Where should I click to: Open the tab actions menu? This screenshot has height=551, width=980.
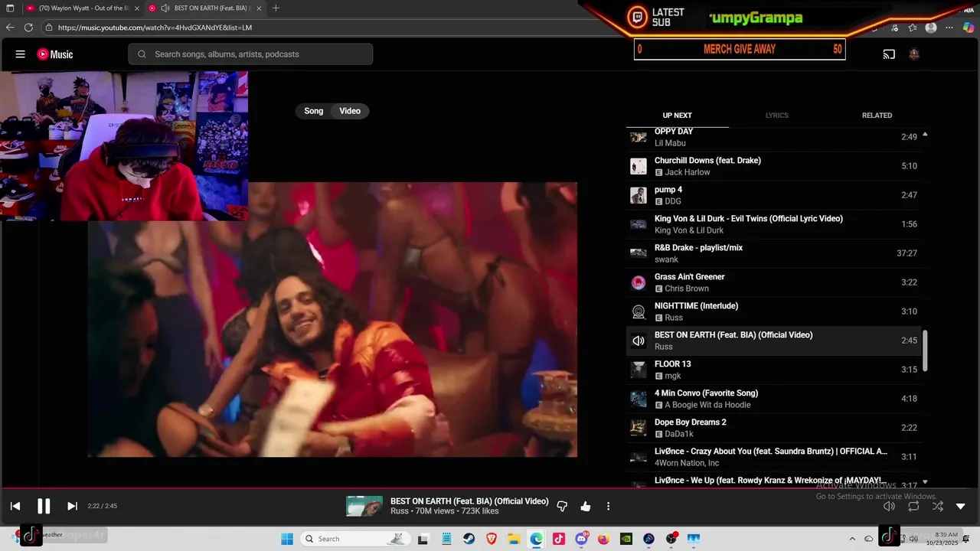tap(10, 8)
